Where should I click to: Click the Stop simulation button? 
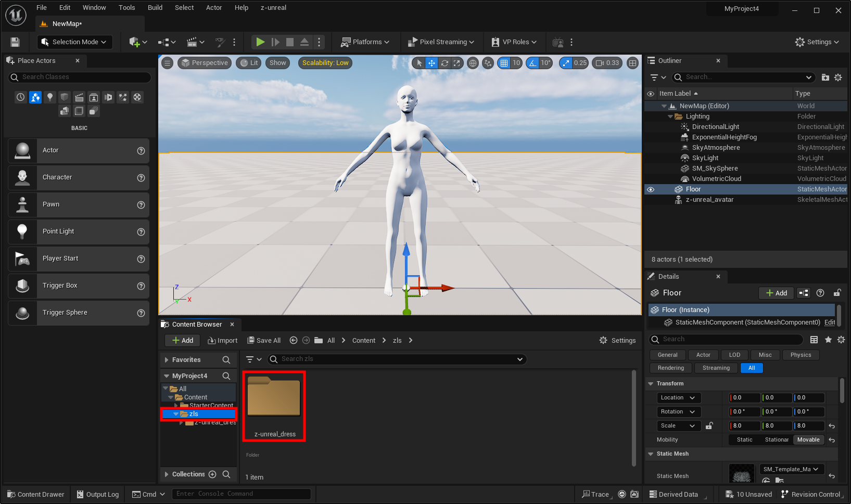[290, 42]
